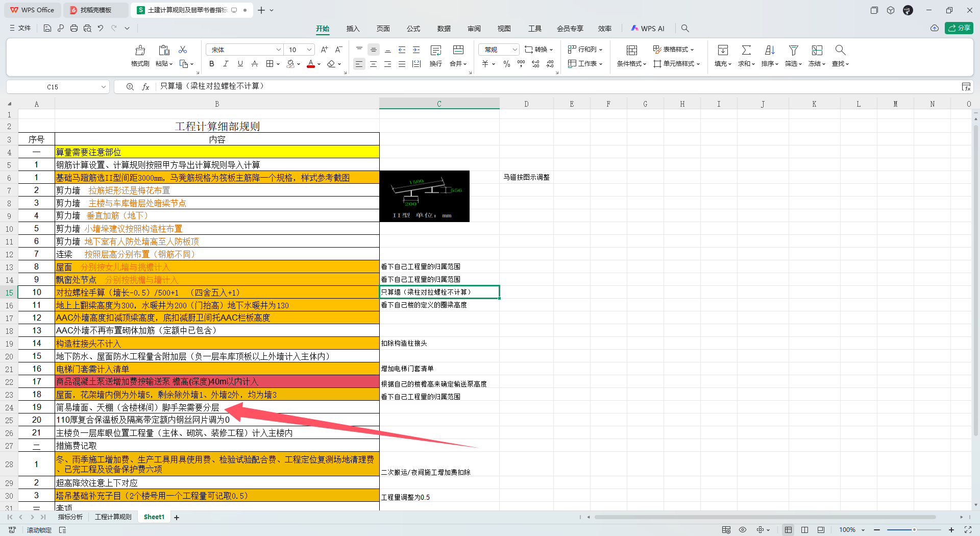Image resolution: width=980 pixels, height=536 pixels.
Task: Toggle align right horizontal alignment
Action: point(388,64)
